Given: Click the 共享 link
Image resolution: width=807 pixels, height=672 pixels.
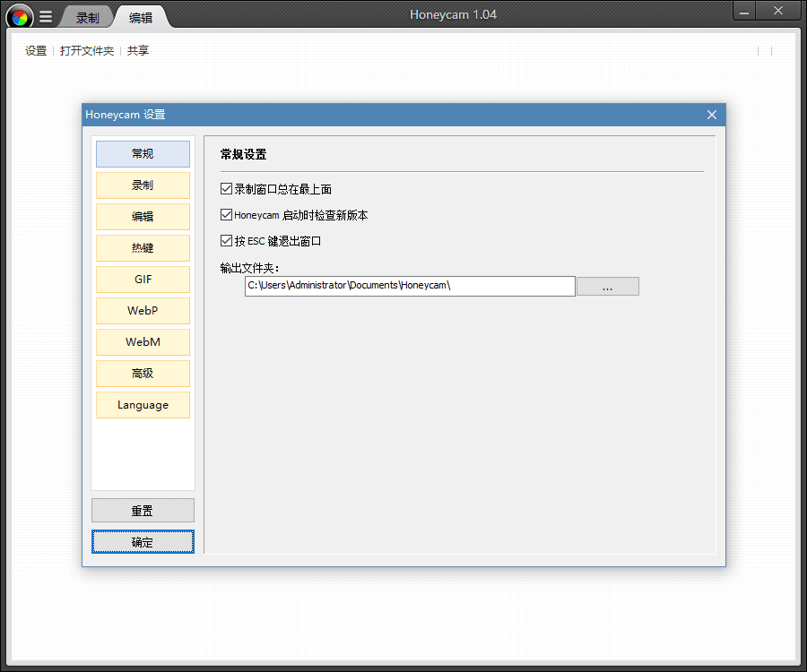Looking at the screenshot, I should (x=138, y=50).
